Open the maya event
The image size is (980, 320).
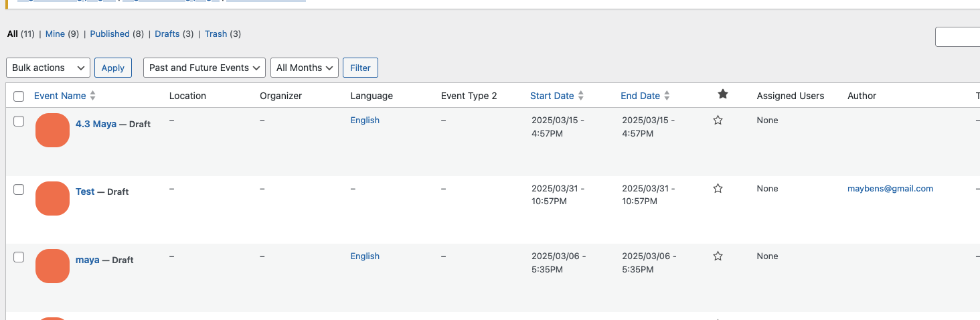[88, 260]
